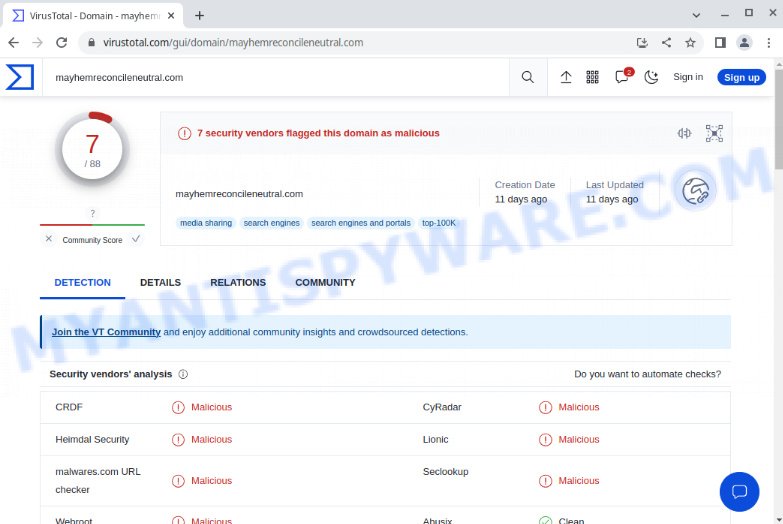This screenshot has height=524, width=783.
Task: Open the Chrome three-dot menu
Action: 769,42
